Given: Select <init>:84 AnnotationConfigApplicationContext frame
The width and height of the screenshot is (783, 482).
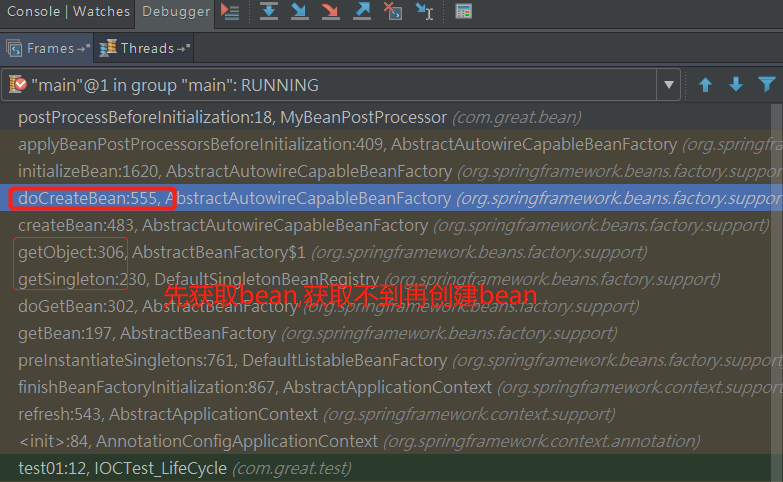Looking at the screenshot, I should (x=385, y=441).
